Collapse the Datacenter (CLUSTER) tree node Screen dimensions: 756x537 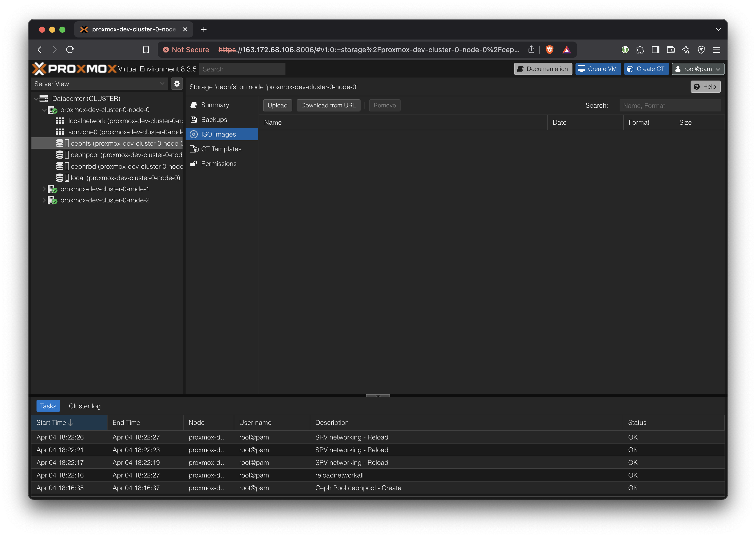tap(36, 99)
